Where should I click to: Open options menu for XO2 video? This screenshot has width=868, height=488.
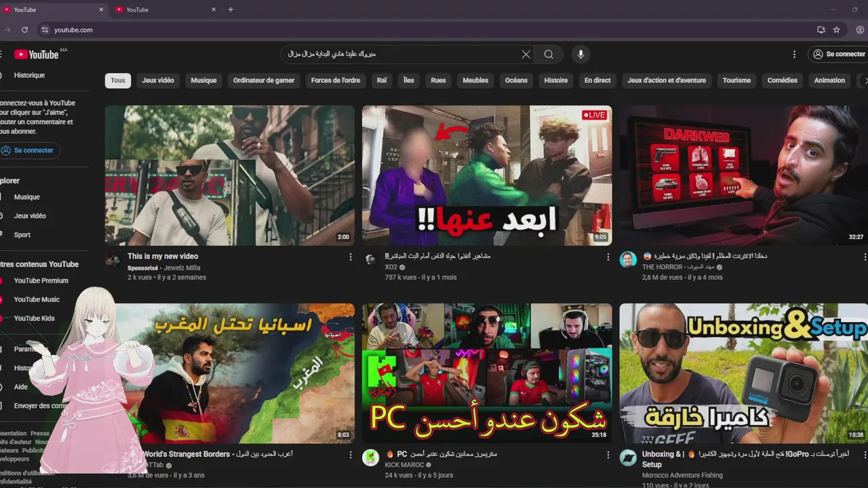click(608, 257)
